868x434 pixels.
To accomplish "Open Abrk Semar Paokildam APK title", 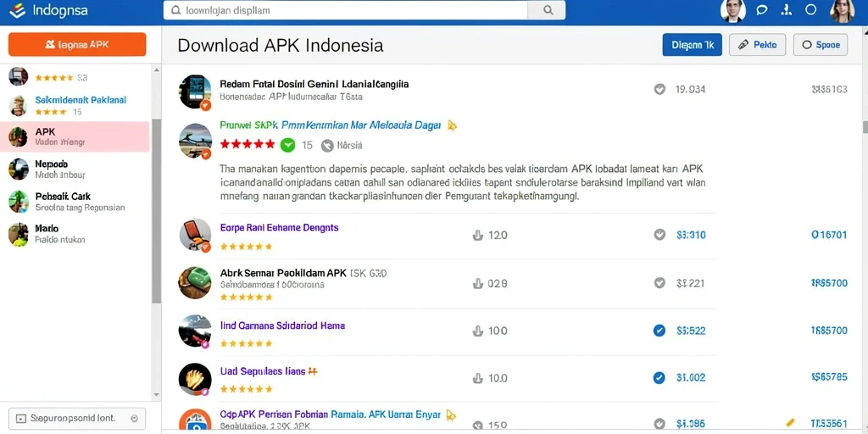I will [283, 273].
